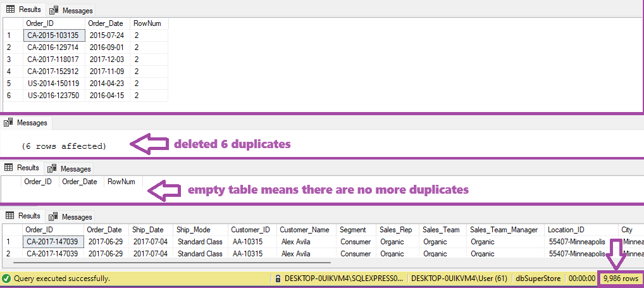Screen dimensions: 644x288
Task: Click the Results grid icon of the bottom pane
Action: 10,216
